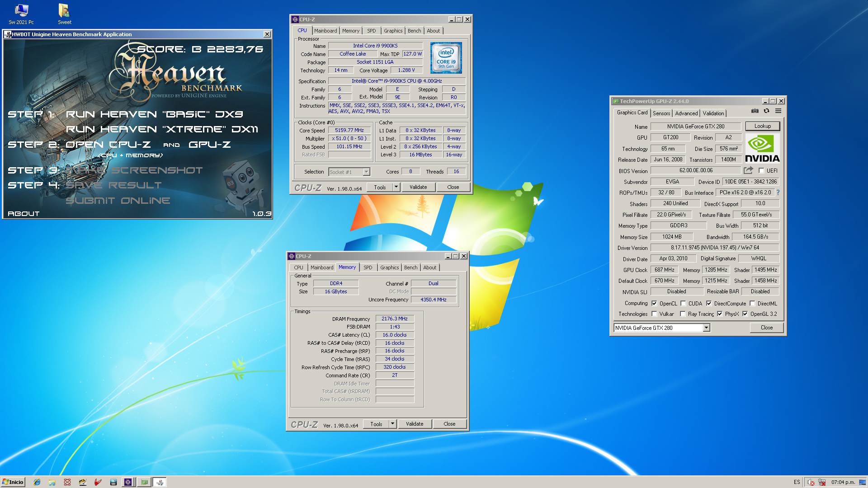Click Validate in the top CPU-Z window
Screen dimensions: 868x488
[x=418, y=187]
